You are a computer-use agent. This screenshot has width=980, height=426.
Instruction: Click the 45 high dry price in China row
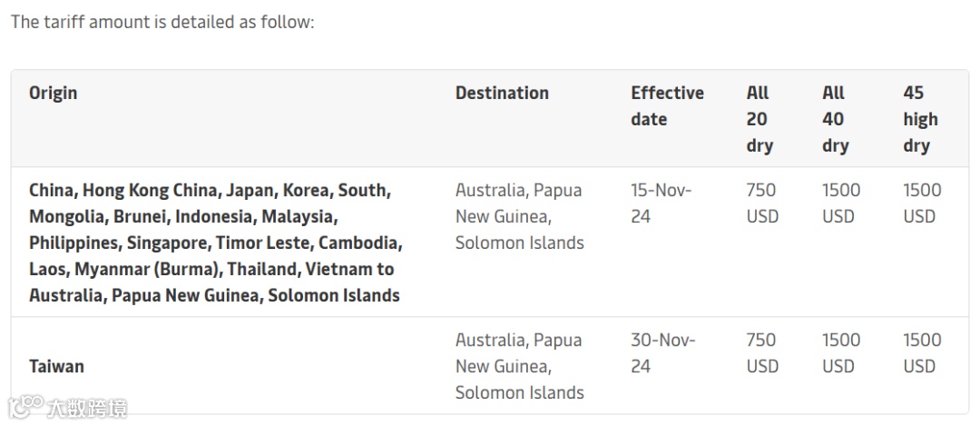922,203
